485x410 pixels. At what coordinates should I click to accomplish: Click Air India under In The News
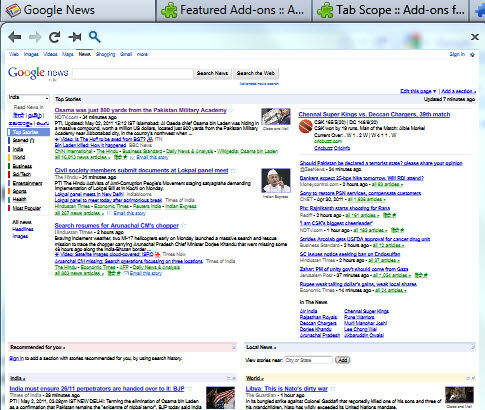[308, 311]
